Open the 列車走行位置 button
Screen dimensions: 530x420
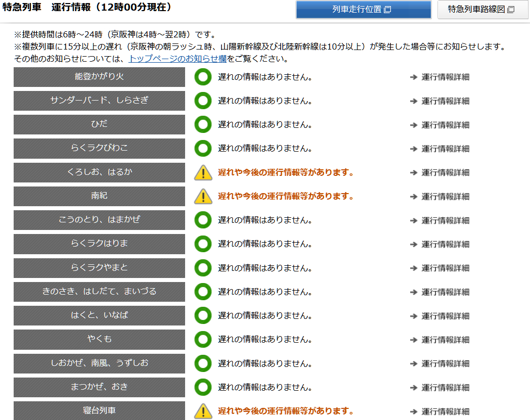click(x=363, y=10)
